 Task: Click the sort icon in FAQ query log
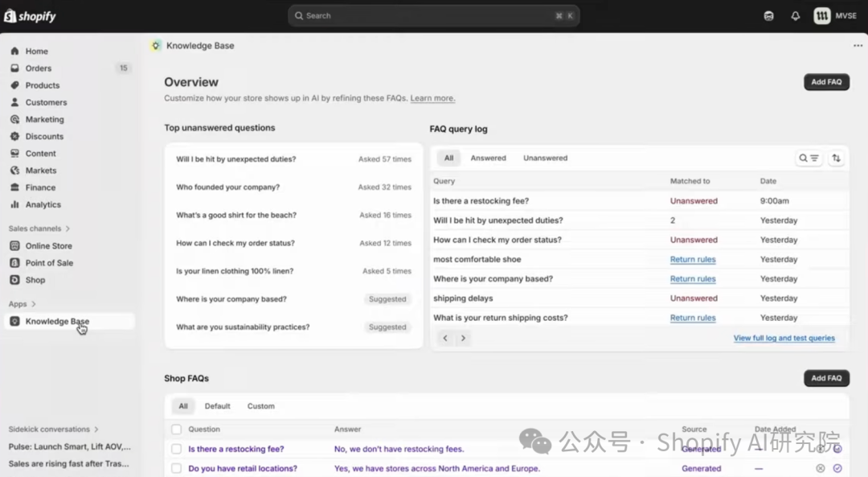(836, 158)
